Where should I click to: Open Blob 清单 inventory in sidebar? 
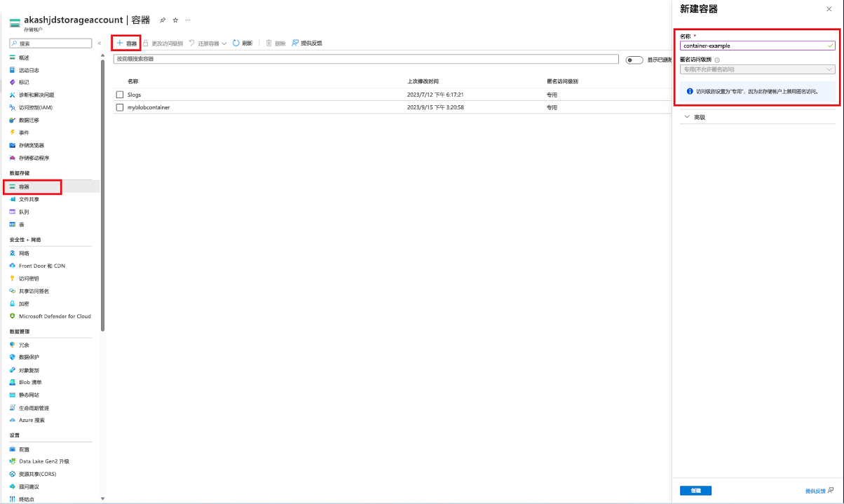tap(30, 382)
